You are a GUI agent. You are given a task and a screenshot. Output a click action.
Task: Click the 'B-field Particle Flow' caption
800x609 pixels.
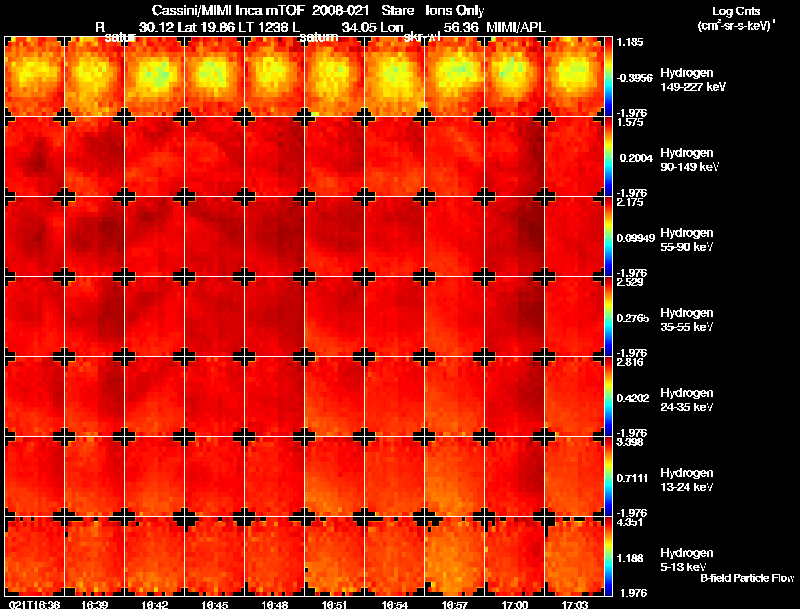coord(747,578)
